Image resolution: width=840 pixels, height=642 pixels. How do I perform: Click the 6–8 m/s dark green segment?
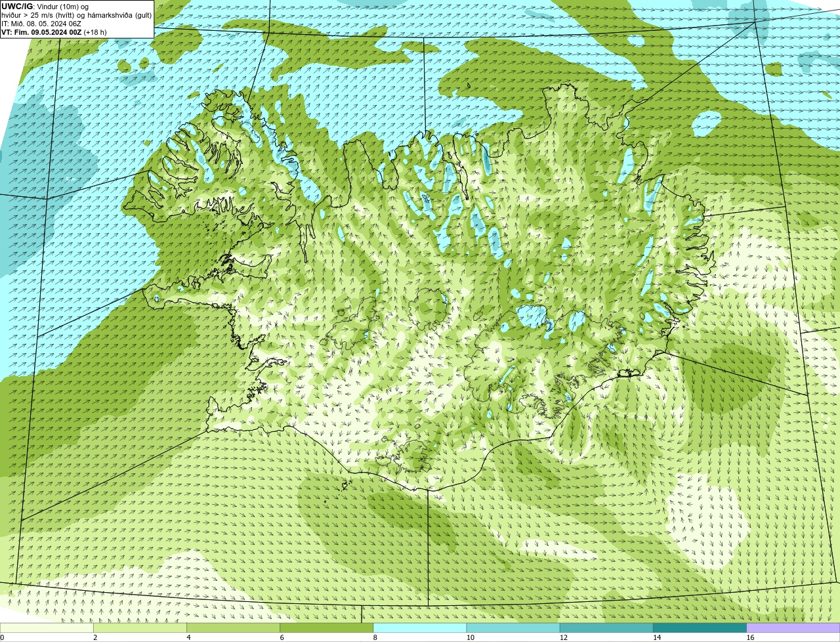327,628
